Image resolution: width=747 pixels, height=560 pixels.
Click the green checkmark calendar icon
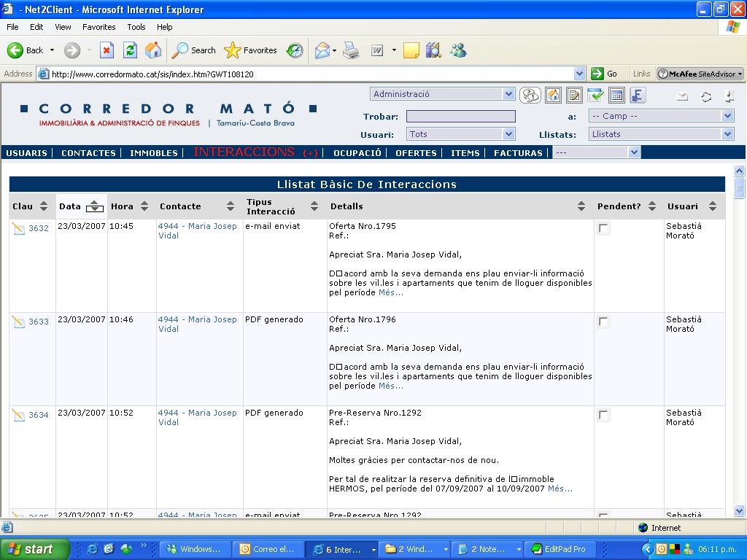pos(595,96)
